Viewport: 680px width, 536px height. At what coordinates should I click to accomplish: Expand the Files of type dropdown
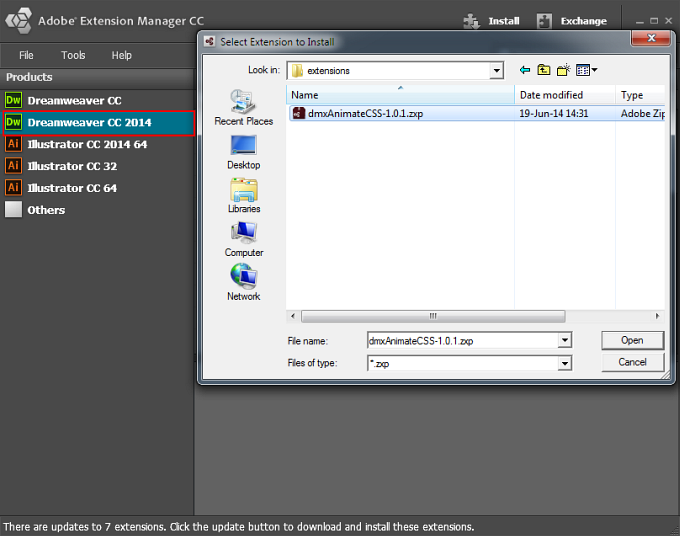(x=565, y=363)
